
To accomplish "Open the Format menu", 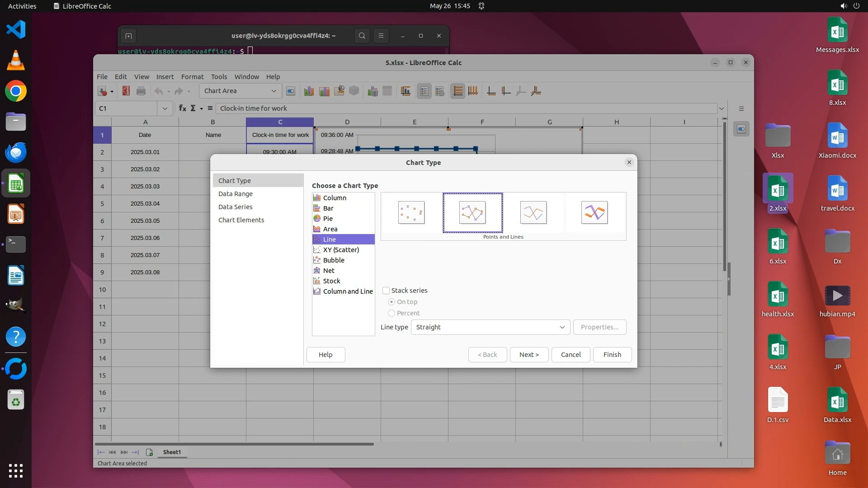I will tap(192, 77).
